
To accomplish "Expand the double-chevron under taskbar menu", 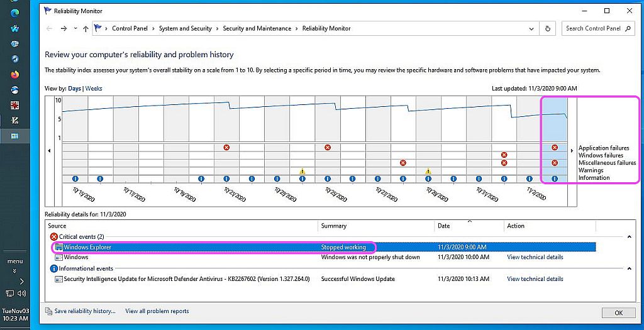I will click(15, 271).
